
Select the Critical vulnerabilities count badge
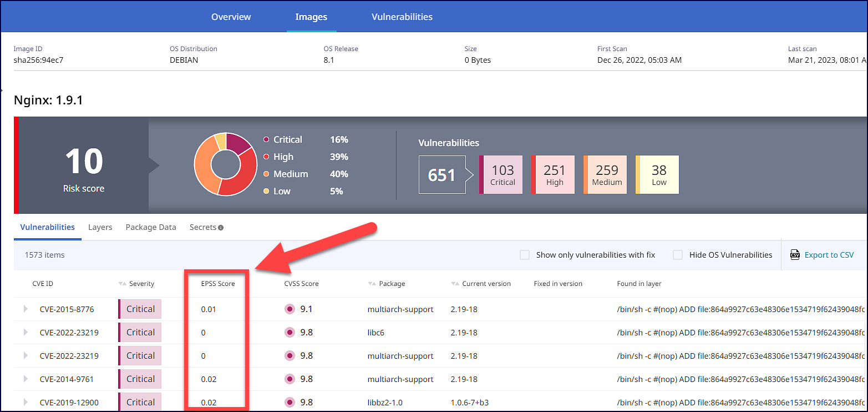tap(502, 174)
